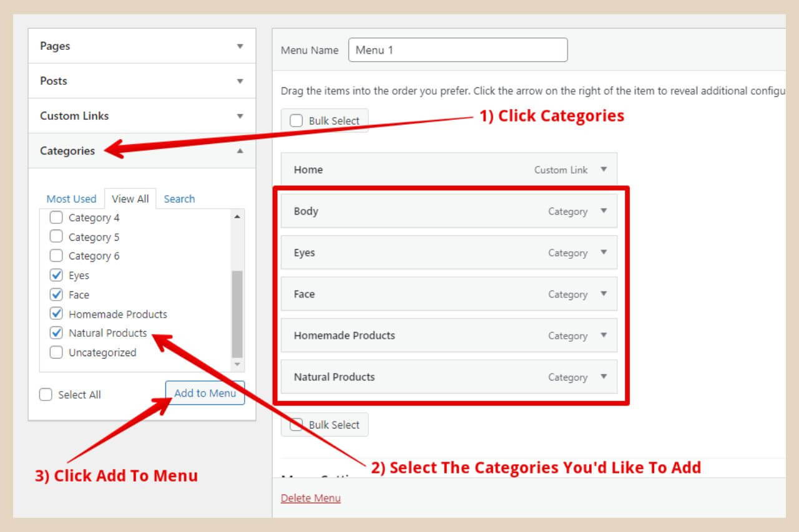This screenshot has height=532, width=799.
Task: Open the Body category item settings
Action: pyautogui.click(x=603, y=211)
